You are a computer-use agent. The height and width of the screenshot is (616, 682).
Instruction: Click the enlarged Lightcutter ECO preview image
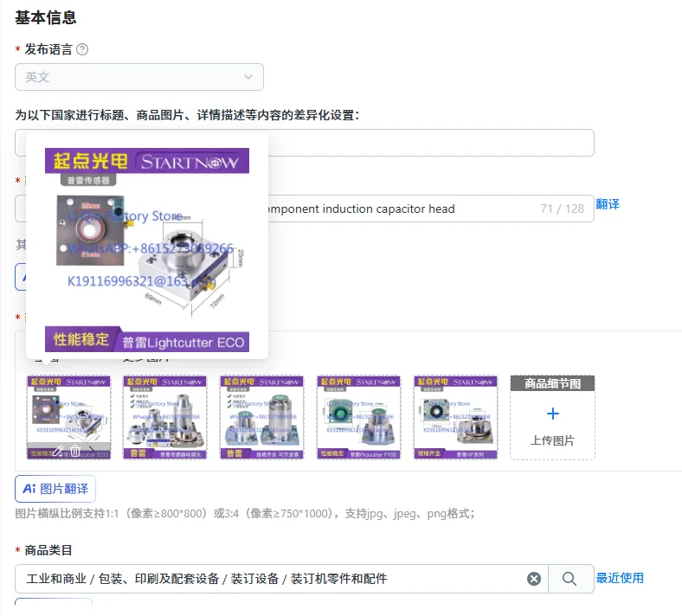point(147,250)
